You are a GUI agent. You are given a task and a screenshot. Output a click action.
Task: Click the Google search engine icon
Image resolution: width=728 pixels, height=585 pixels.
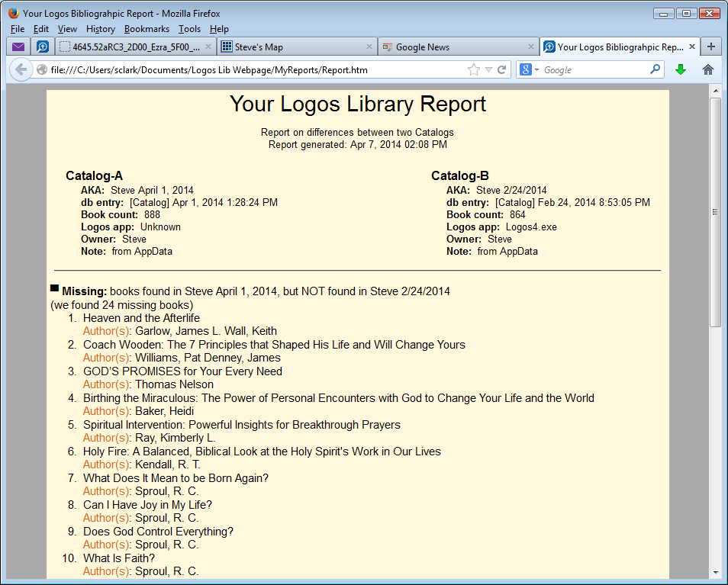526,69
